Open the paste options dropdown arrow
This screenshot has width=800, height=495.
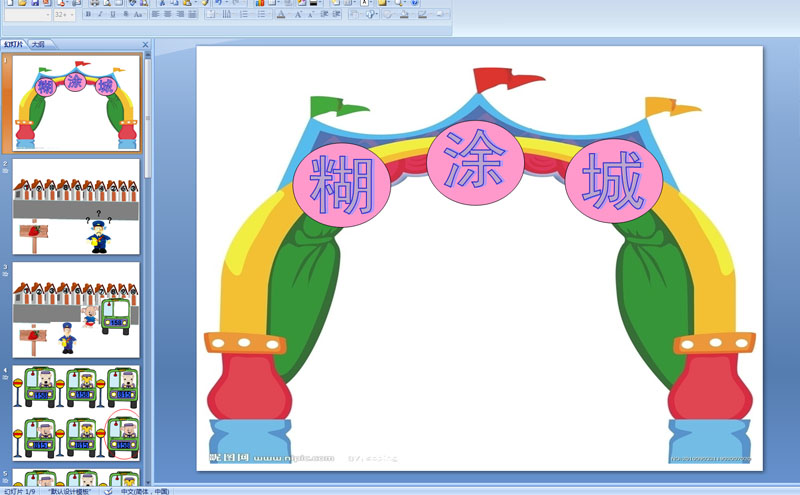point(196,3)
